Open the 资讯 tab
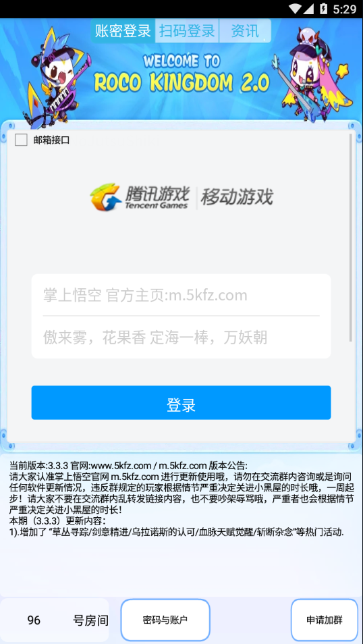 coord(245,31)
